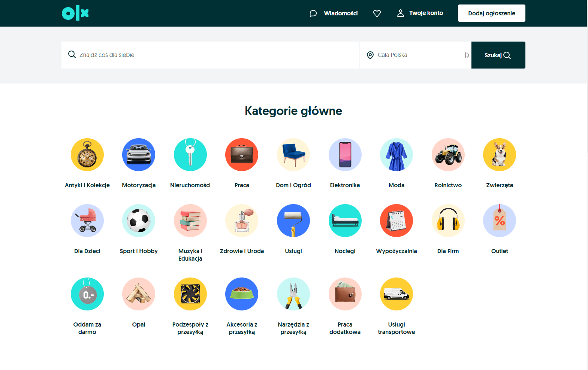Viewport: 588px width, 370px height.
Task: Select the Narzędzia z przesyłką pliers icon
Action: 293,294
